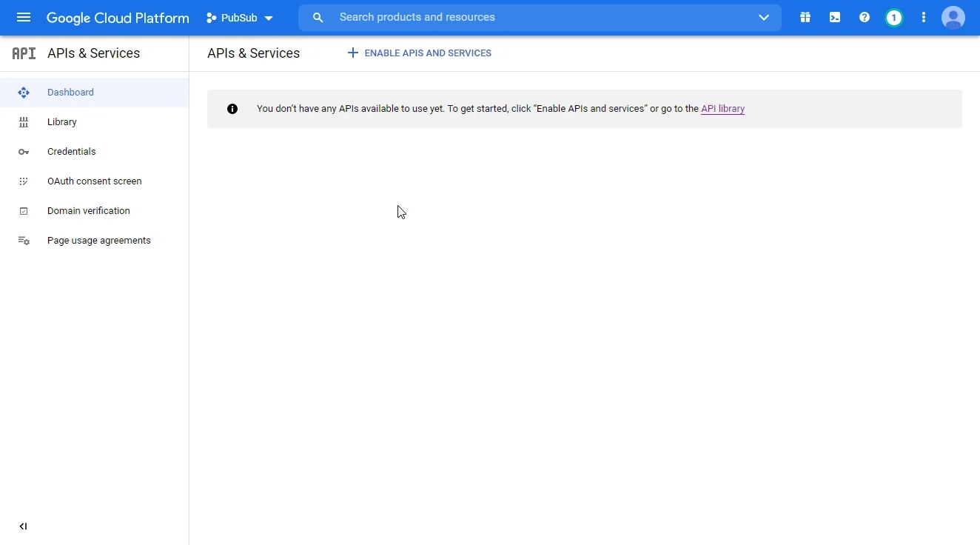This screenshot has width=980, height=545.
Task: Select Dashboard in the sidebar
Action: tap(94, 93)
